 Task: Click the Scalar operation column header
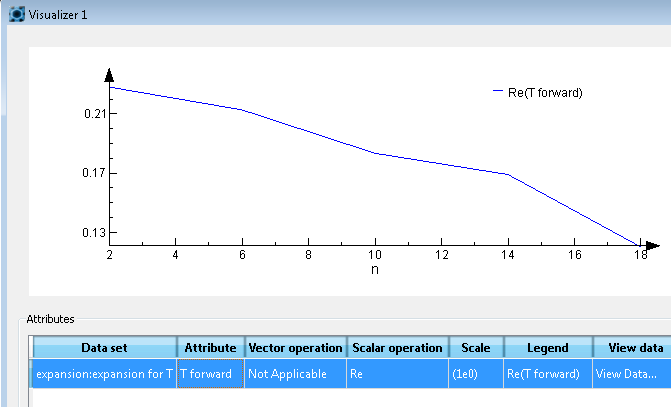click(397, 348)
